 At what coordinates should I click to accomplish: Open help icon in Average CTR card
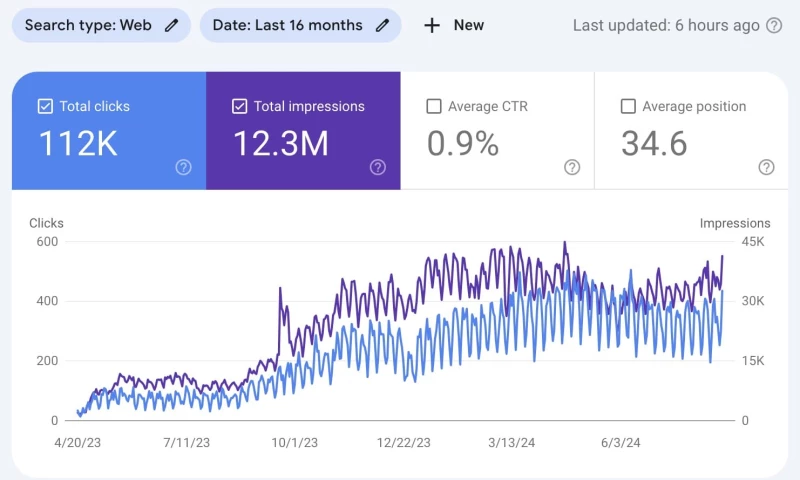[571, 167]
